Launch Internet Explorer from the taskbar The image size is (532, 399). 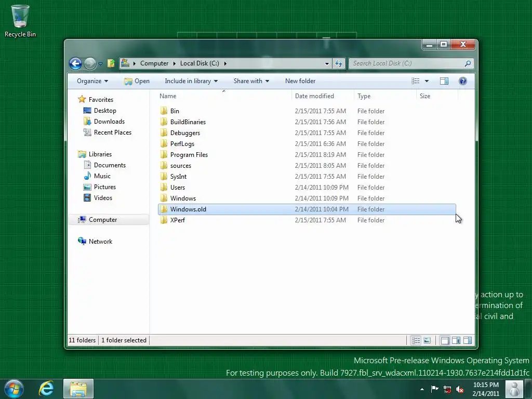pos(46,389)
